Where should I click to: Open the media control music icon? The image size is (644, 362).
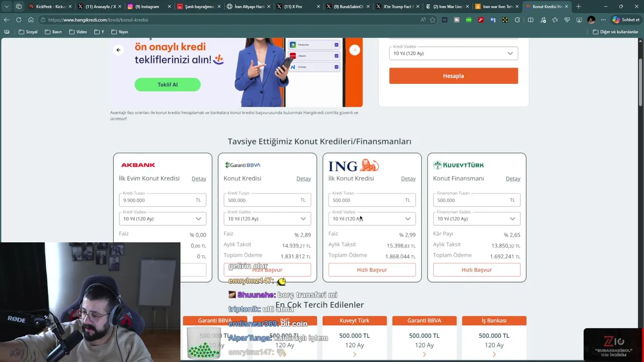click(543, 20)
